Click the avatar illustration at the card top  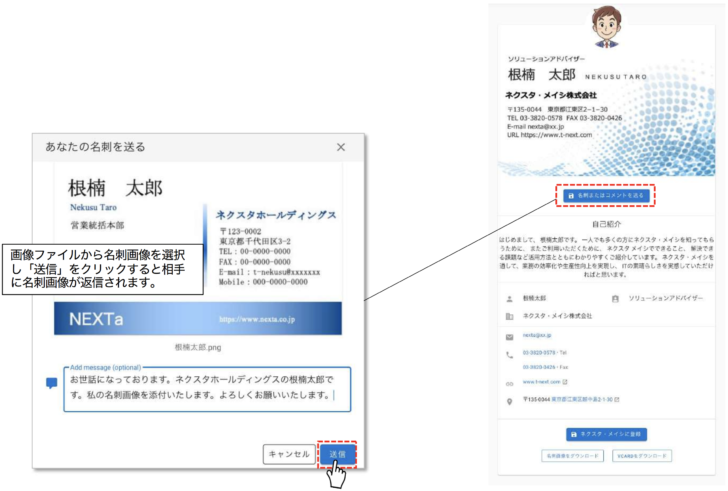606,26
